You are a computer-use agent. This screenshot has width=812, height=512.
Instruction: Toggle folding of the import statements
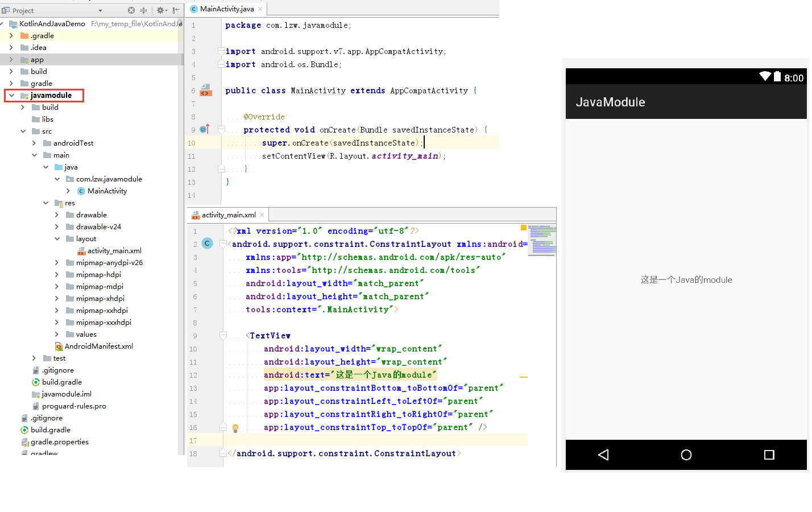pyautogui.click(x=221, y=51)
